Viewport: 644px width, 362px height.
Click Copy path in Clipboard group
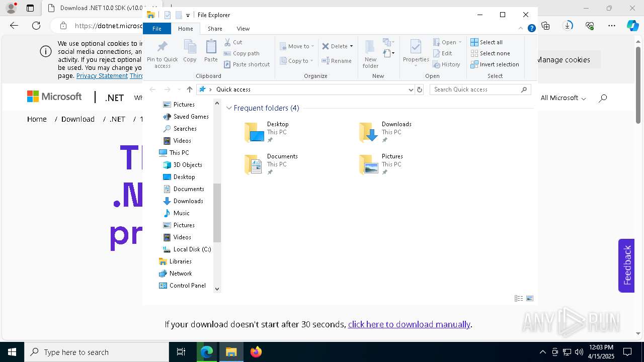(242, 53)
